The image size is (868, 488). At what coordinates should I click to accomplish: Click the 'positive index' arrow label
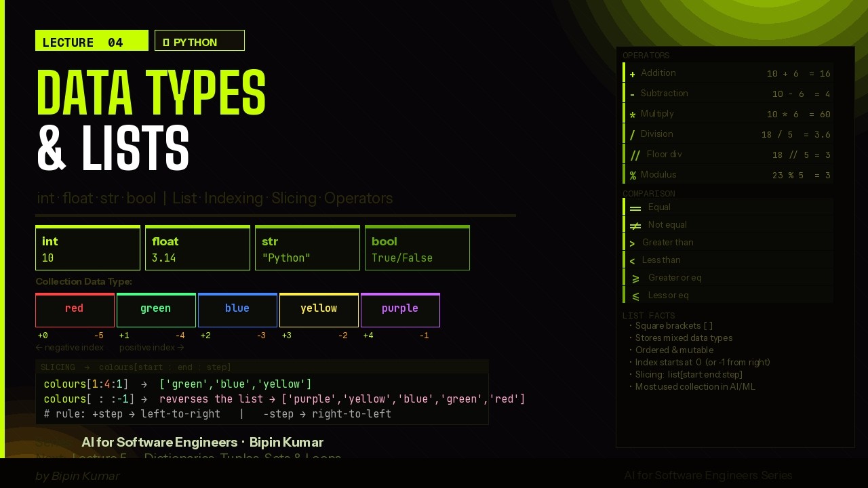point(152,348)
